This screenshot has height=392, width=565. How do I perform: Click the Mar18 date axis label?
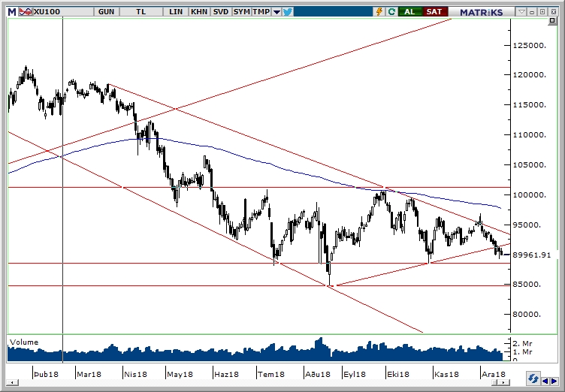point(89,374)
